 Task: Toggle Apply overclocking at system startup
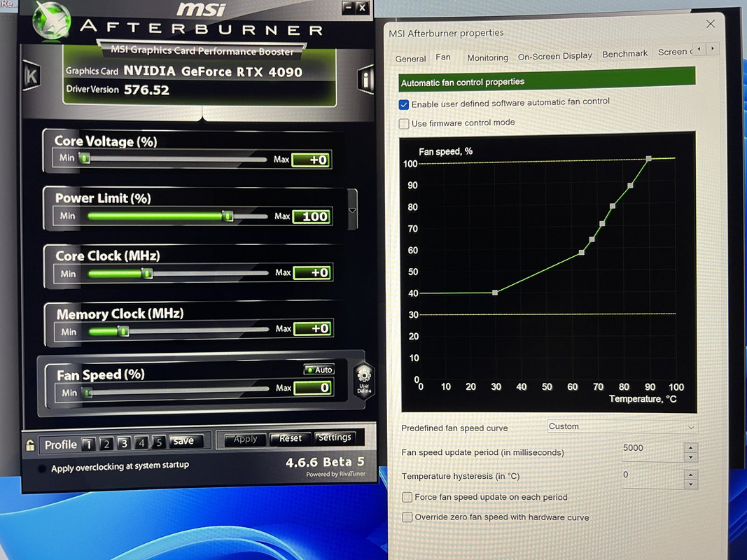click(42, 468)
